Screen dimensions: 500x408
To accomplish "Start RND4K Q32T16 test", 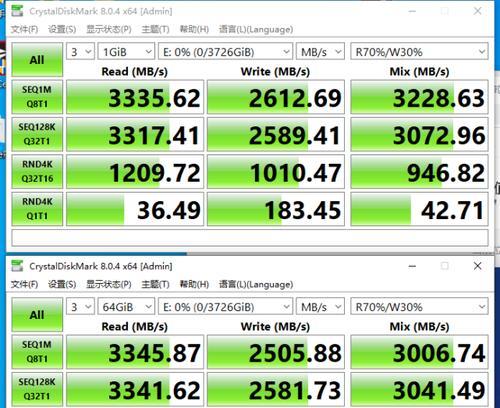I will pos(37,172).
